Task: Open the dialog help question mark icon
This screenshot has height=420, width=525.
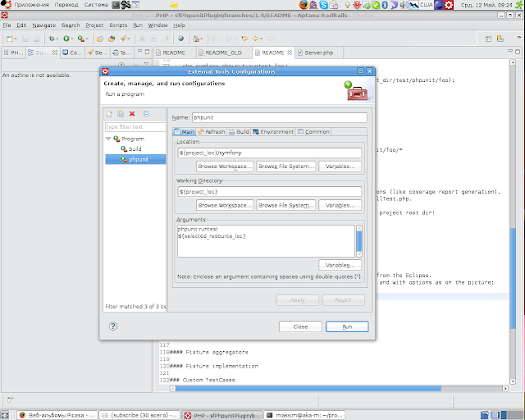Action: [x=113, y=326]
